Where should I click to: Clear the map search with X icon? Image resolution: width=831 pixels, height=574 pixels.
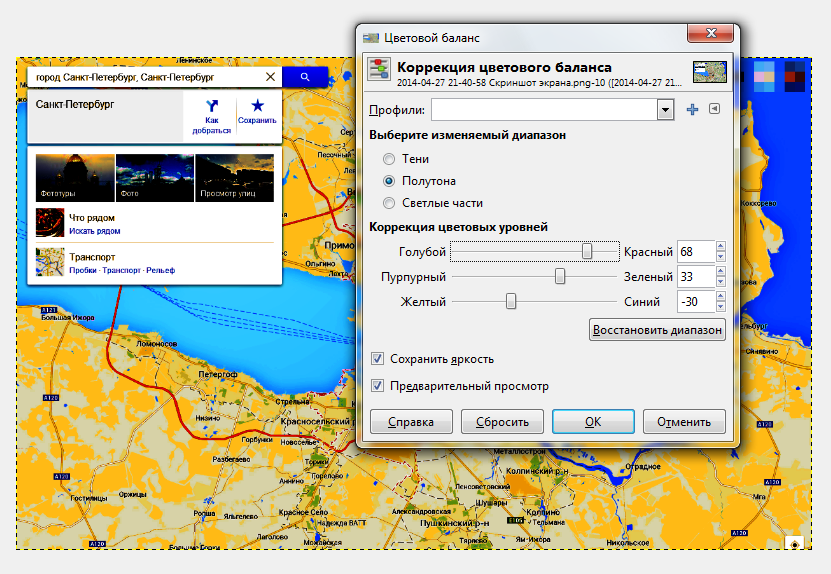pyautogui.click(x=270, y=77)
